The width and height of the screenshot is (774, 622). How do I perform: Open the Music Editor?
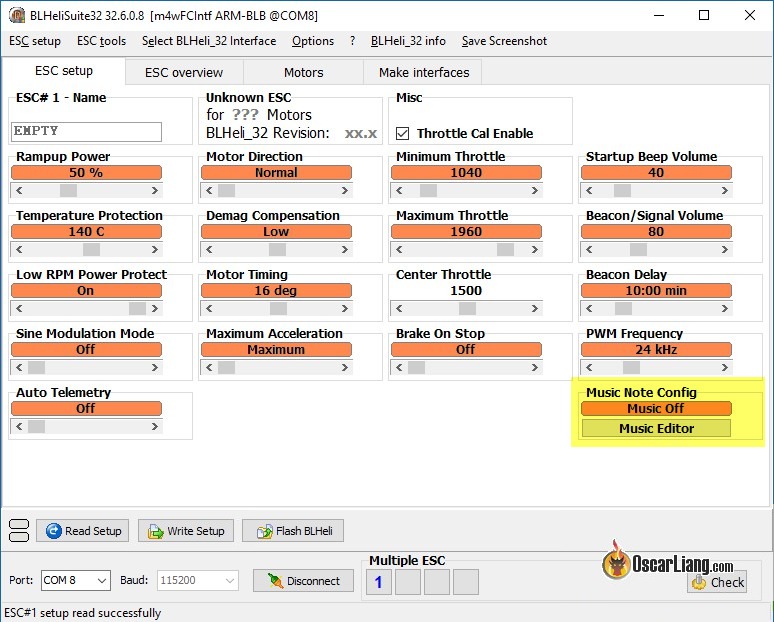pos(656,428)
